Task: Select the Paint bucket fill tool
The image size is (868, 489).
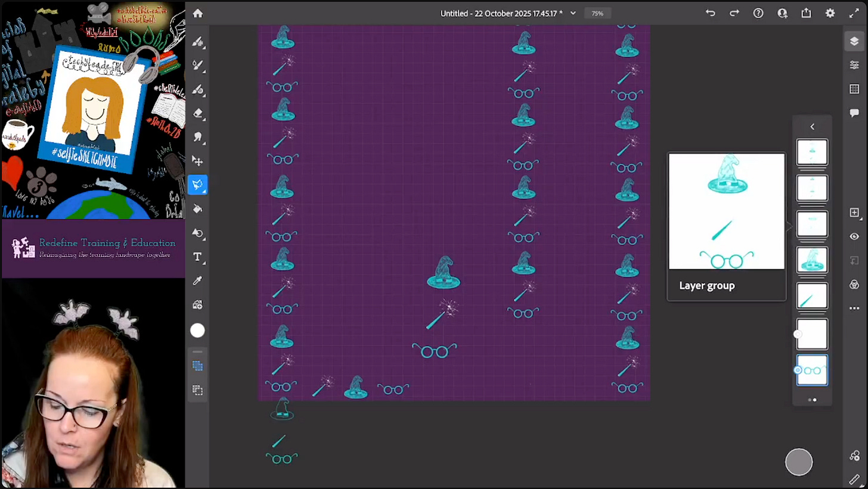Action: [x=198, y=208]
